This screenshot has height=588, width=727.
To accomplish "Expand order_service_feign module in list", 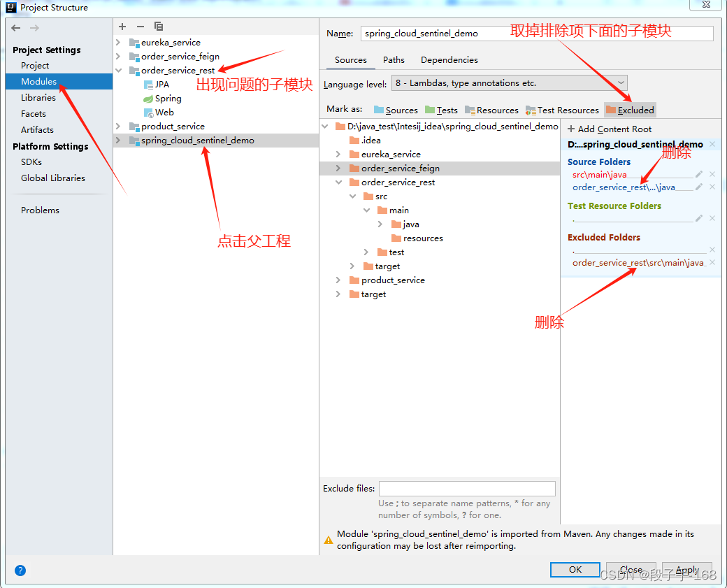I will point(118,56).
